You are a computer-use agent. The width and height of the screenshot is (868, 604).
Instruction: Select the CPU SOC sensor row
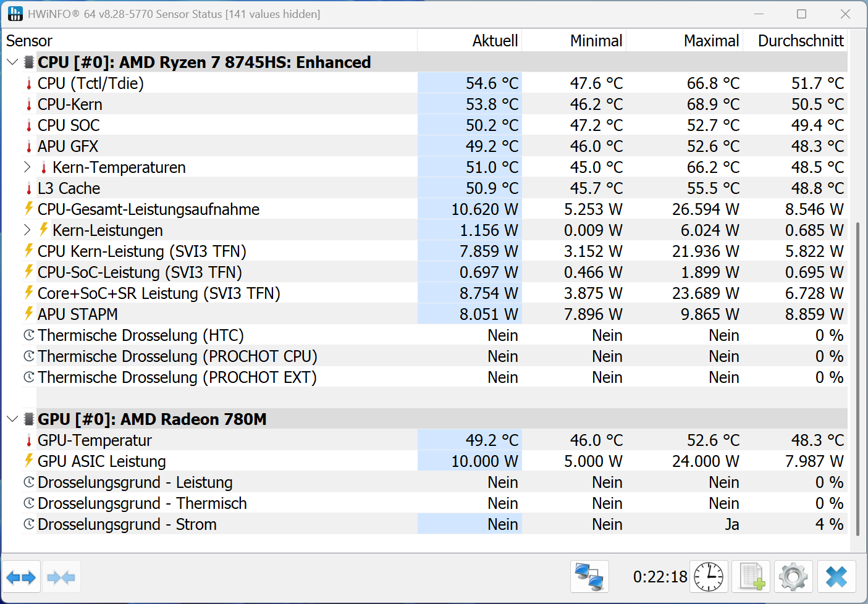(x=434, y=125)
